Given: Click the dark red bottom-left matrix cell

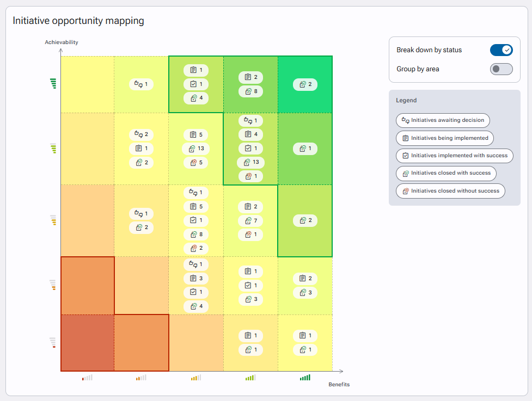Looking at the screenshot, I should click(x=88, y=343).
